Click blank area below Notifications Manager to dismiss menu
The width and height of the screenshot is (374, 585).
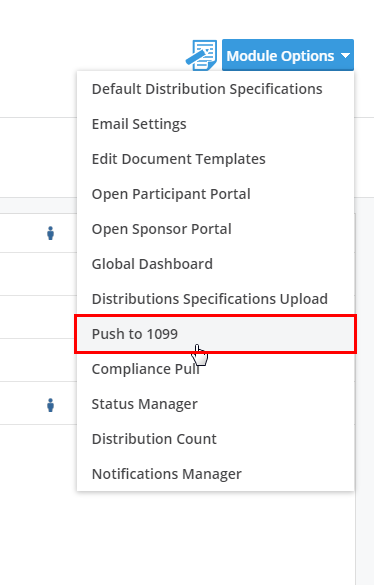click(x=215, y=537)
